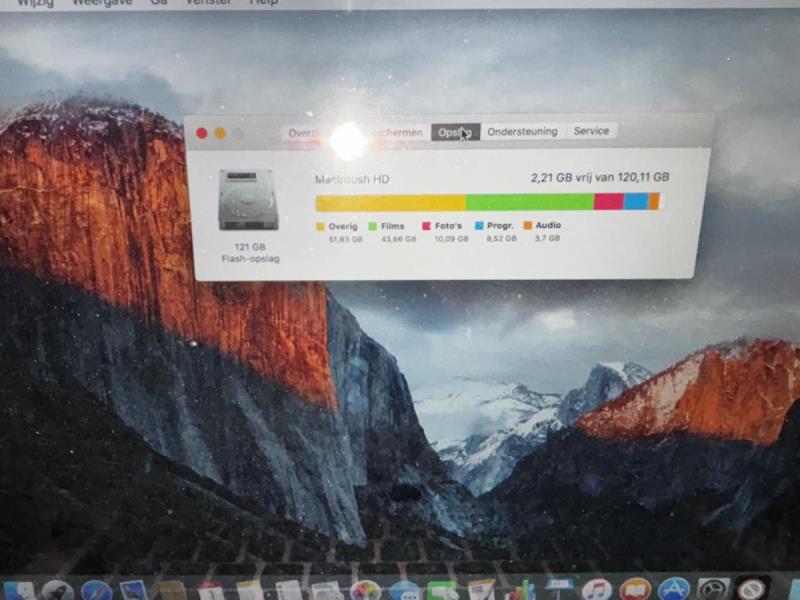Click the green Films segment of storage bar
This screenshot has height=600, width=800.
[x=529, y=202]
